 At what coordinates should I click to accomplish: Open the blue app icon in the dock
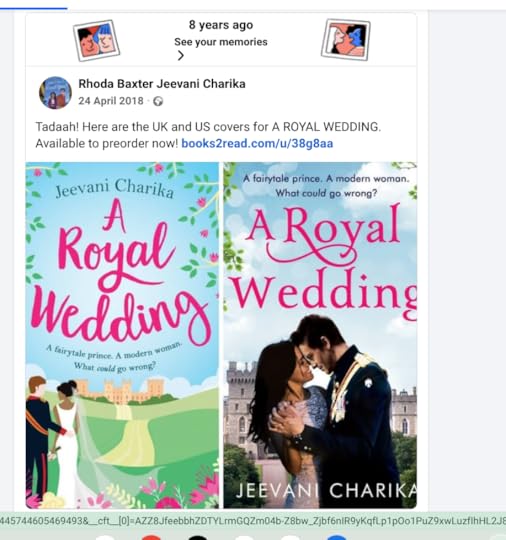tap(337, 537)
